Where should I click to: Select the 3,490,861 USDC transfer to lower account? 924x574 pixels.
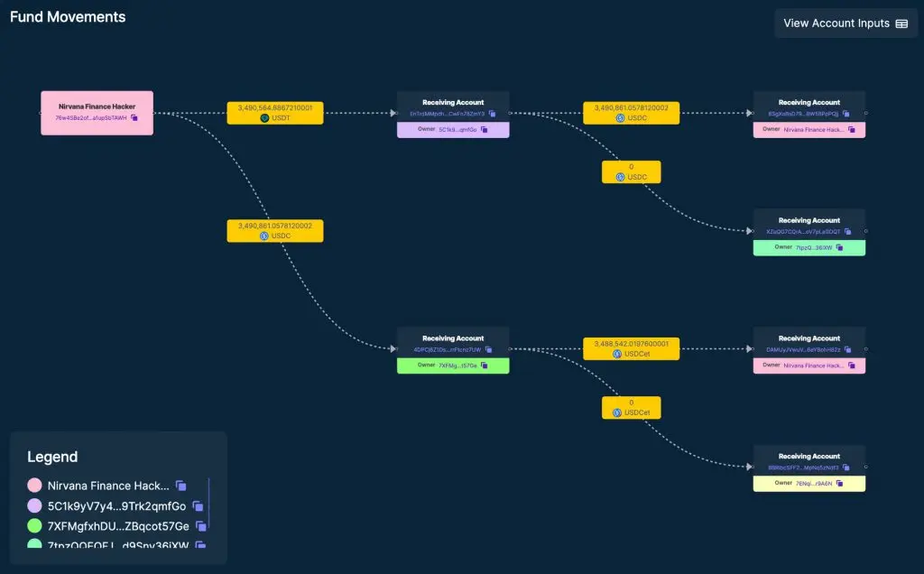point(275,231)
